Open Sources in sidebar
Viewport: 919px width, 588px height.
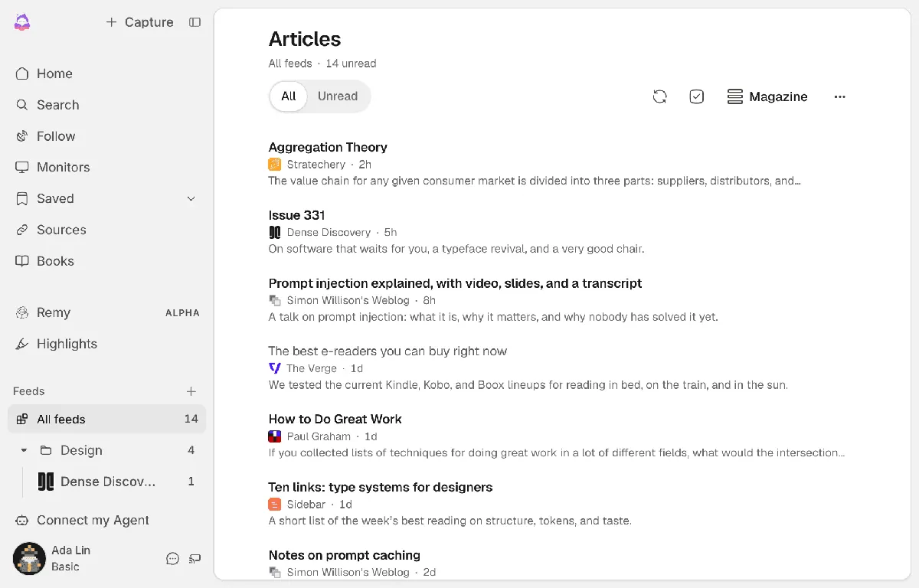106,230
